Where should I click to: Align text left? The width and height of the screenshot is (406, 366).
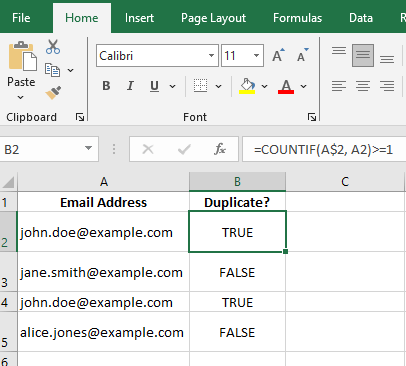coord(339,86)
